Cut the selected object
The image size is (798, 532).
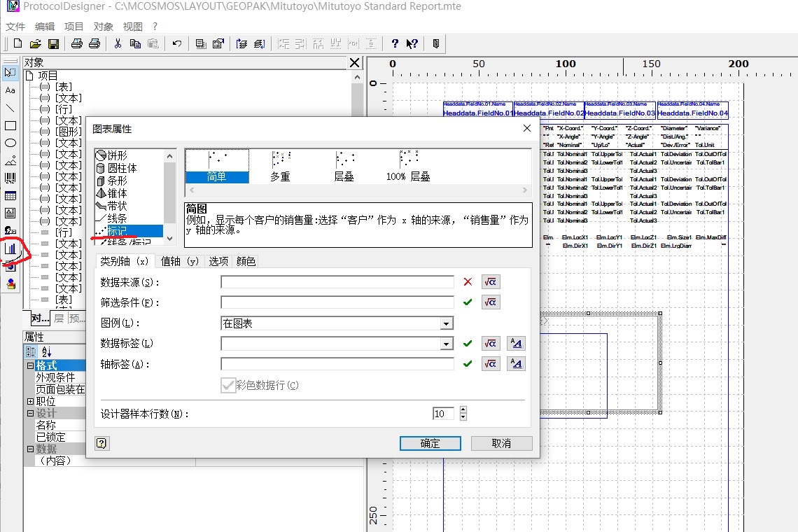[x=118, y=44]
